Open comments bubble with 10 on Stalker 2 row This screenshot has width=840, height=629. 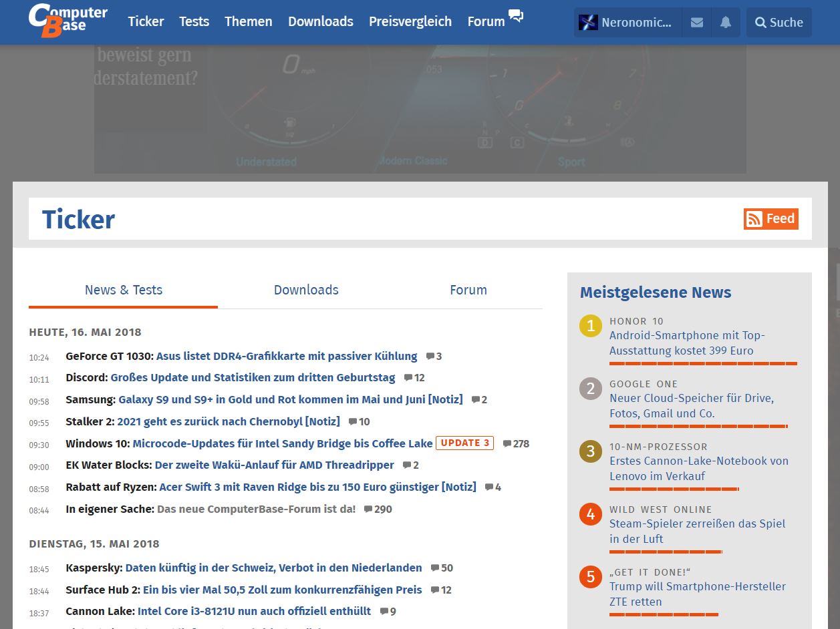pos(360,422)
